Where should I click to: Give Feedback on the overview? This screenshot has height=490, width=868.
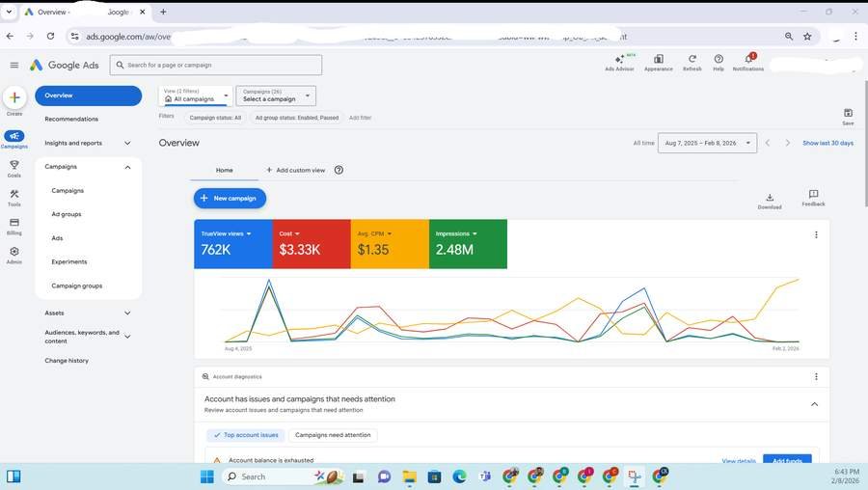(x=813, y=198)
